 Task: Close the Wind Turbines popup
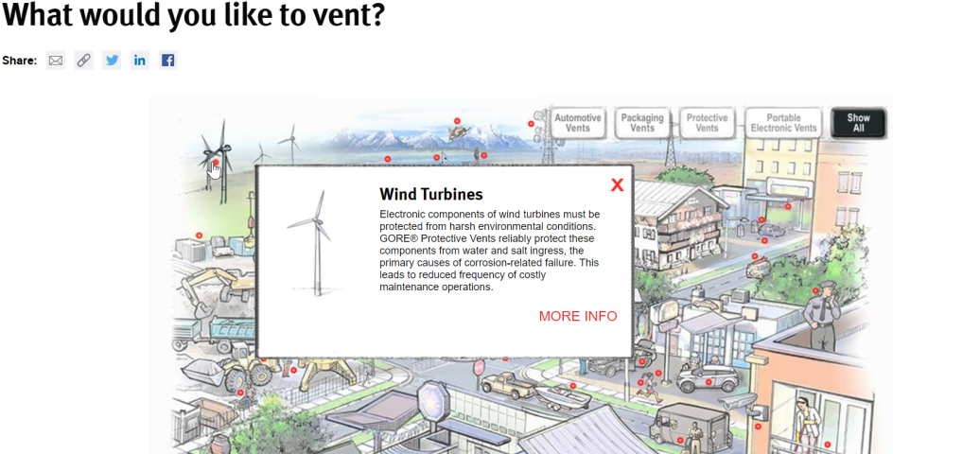617,185
